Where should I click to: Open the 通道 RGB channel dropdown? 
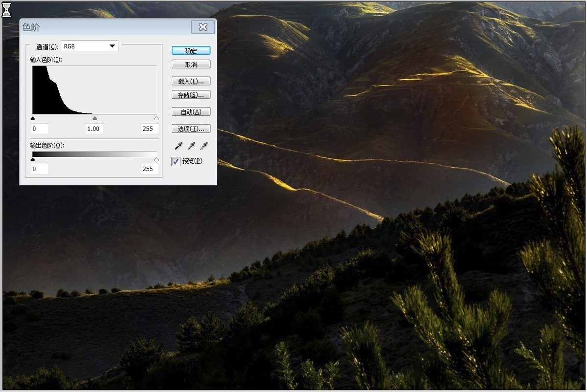90,46
